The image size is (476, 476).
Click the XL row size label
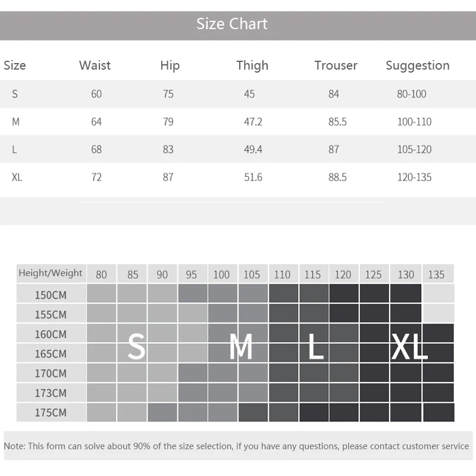pyautogui.click(x=17, y=177)
